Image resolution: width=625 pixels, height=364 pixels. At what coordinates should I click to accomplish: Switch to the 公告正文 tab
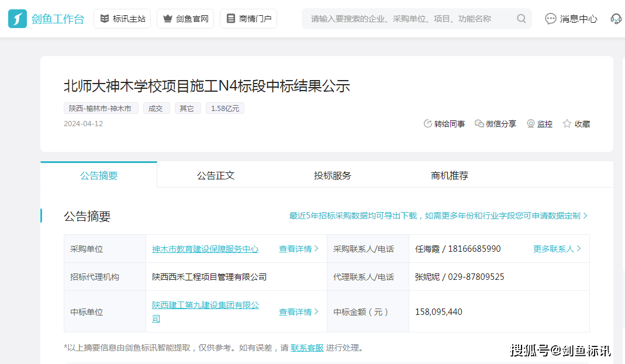(x=216, y=175)
